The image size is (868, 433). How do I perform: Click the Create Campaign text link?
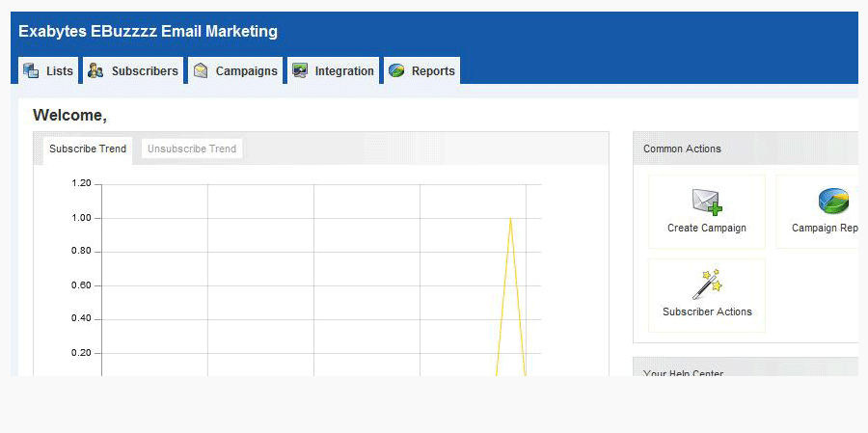pyautogui.click(x=707, y=229)
